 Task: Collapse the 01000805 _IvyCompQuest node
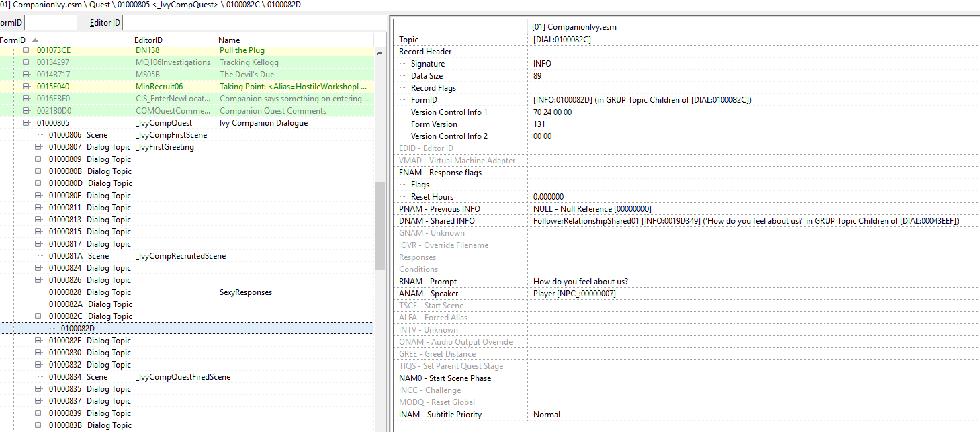[x=26, y=123]
